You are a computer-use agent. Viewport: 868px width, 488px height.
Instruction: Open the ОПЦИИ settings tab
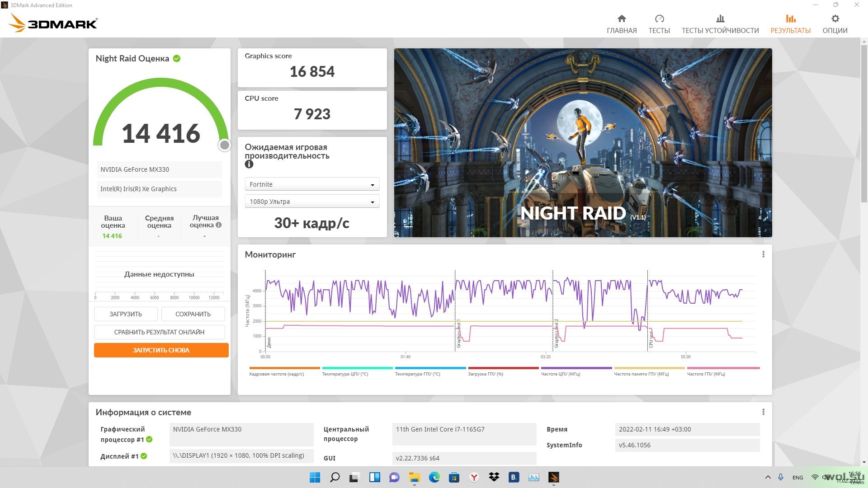pyautogui.click(x=835, y=24)
